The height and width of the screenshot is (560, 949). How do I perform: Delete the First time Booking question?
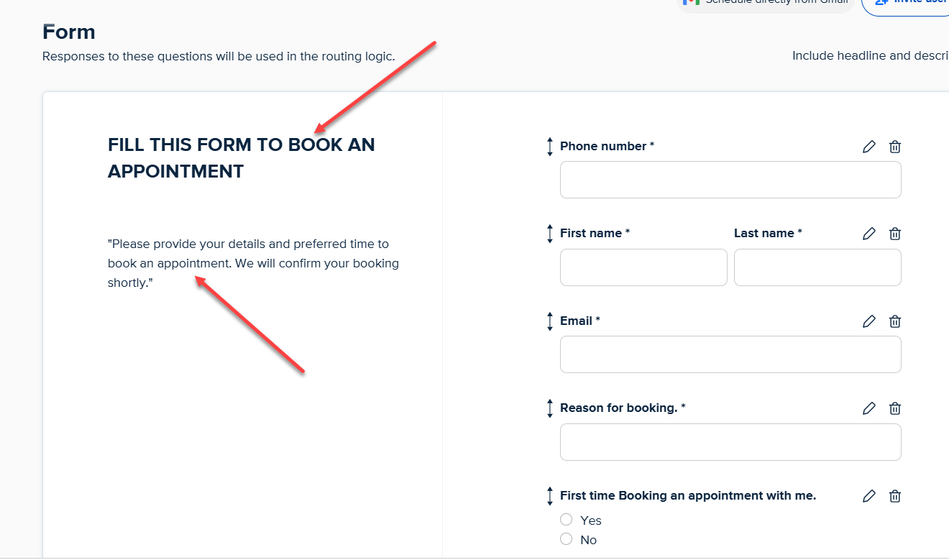895,496
